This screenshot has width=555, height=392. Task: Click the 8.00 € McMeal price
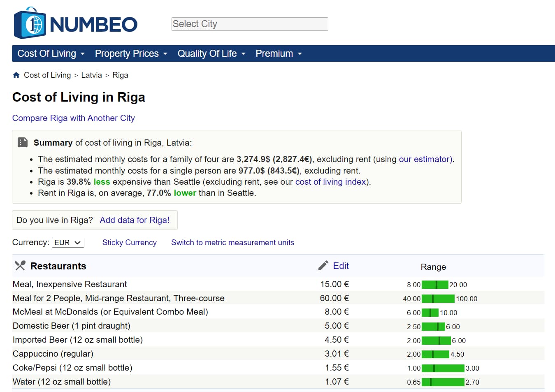click(337, 312)
